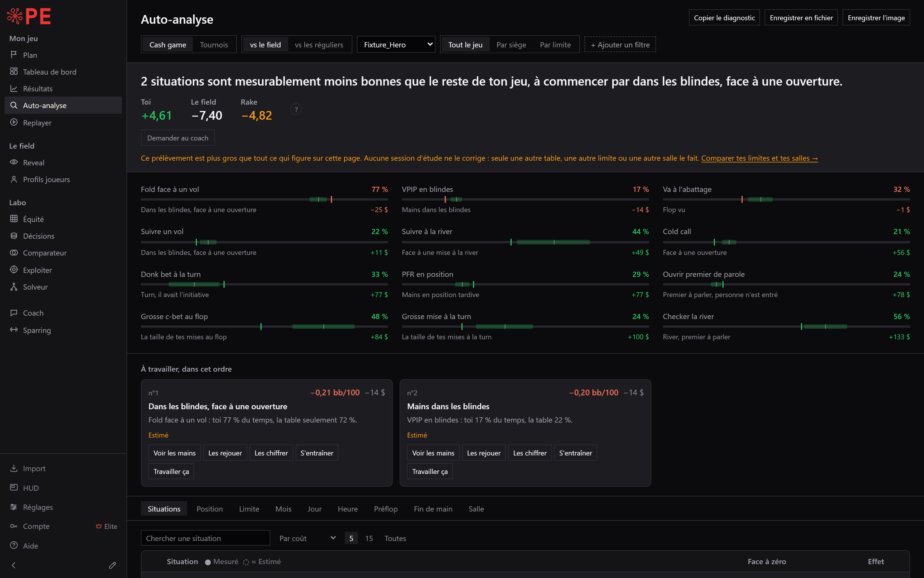This screenshot has height=578, width=924.
Task: Click Copier le diagnostic button
Action: coord(724,18)
